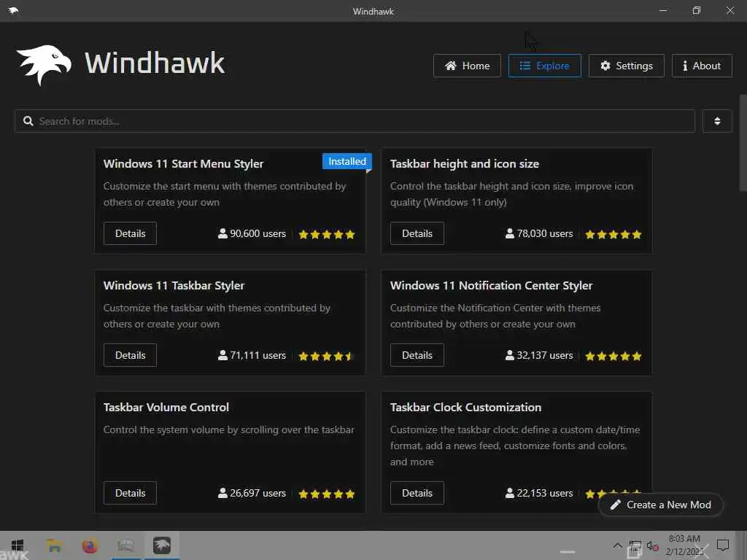Click the Taskbar Volume Control title

coord(166,408)
